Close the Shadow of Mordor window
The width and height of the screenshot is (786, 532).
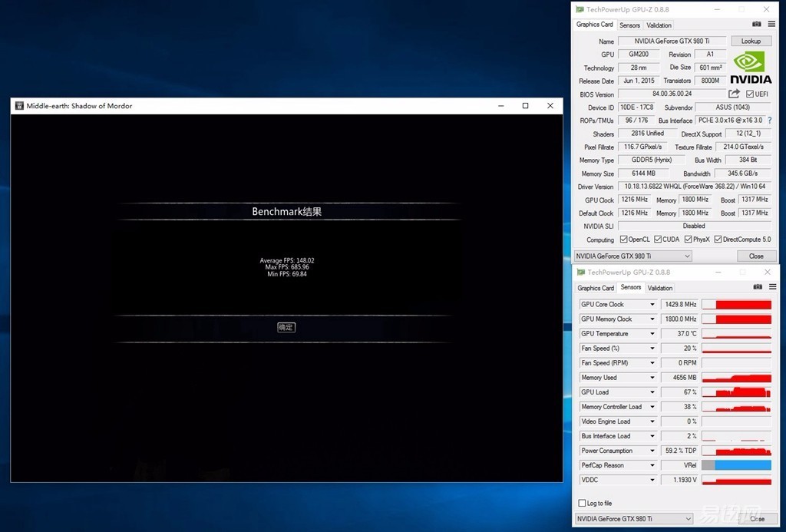[550, 106]
